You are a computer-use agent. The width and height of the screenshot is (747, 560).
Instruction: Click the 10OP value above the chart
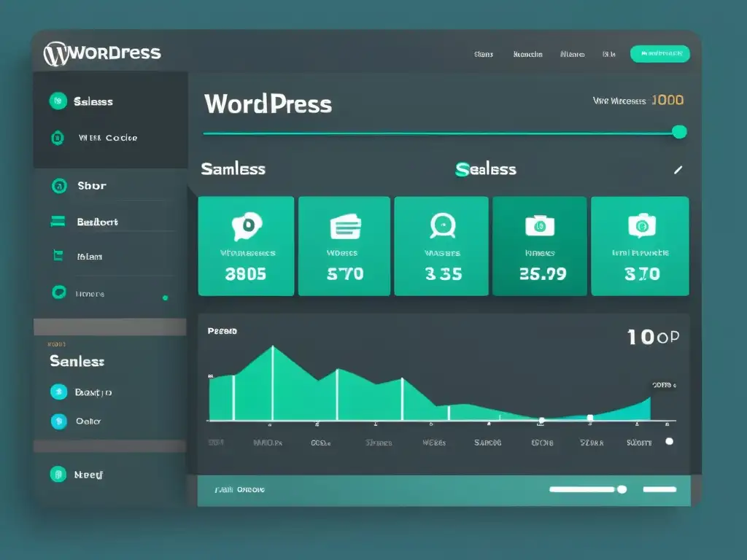click(x=653, y=337)
